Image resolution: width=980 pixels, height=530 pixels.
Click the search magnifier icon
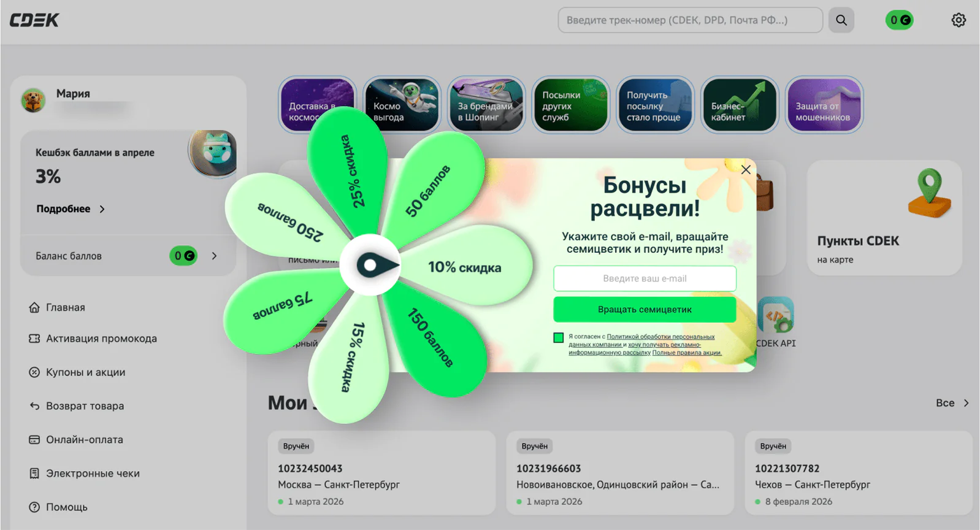pos(841,20)
